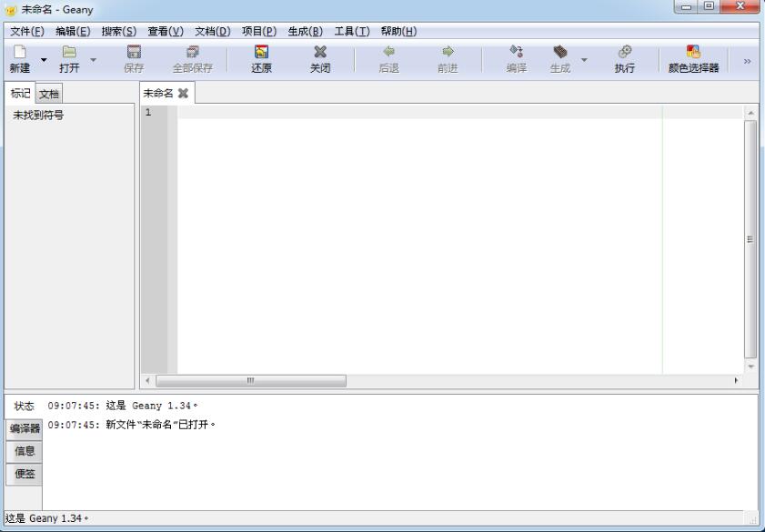The height and width of the screenshot is (532, 765).
Task: Open the 编辑(E) menu
Action: tap(73, 31)
